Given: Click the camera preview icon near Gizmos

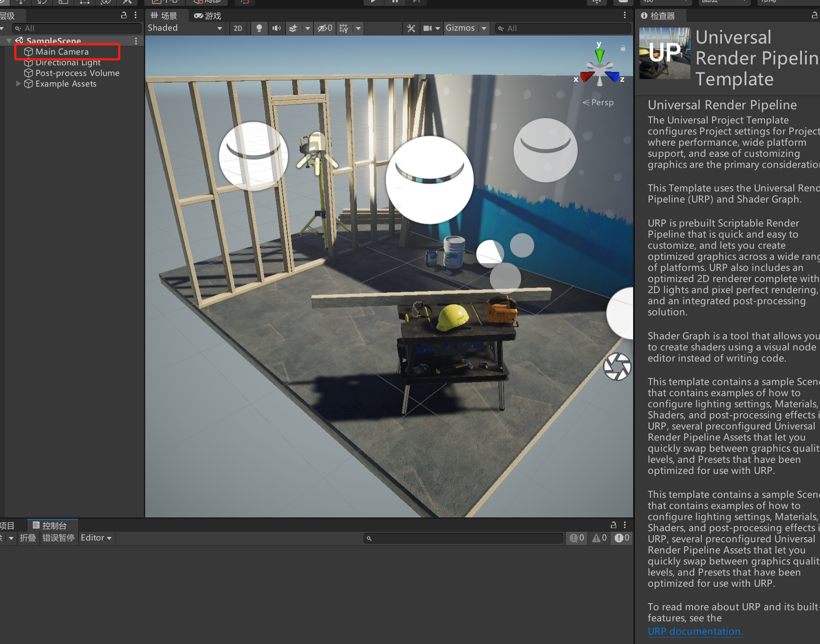Looking at the screenshot, I should tap(428, 28).
